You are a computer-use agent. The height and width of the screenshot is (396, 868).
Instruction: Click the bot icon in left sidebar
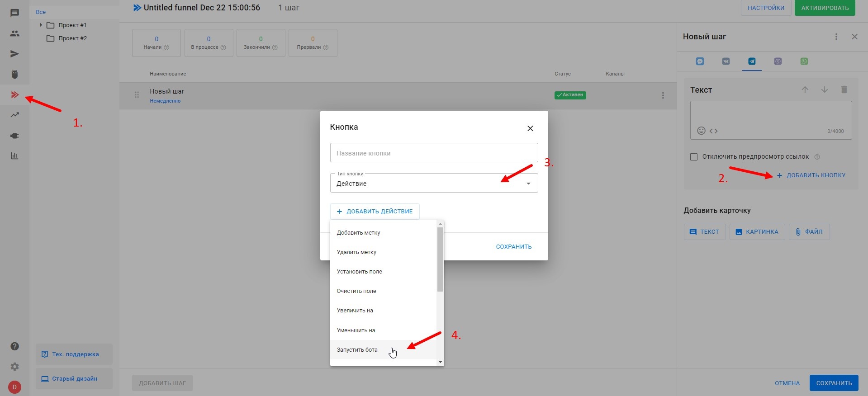(x=14, y=74)
